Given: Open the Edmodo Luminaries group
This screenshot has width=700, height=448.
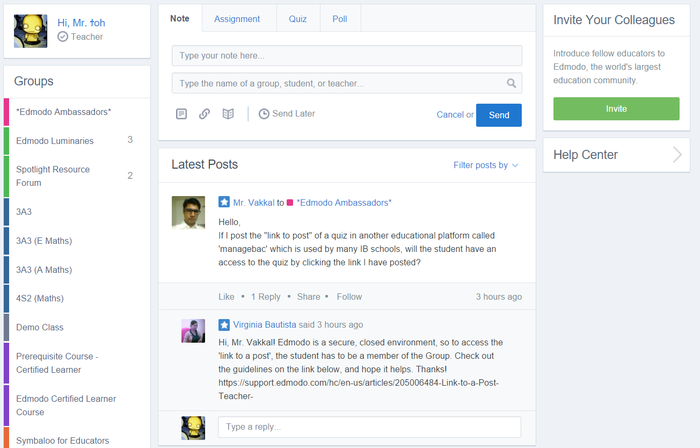Looking at the screenshot, I should pyautogui.click(x=56, y=141).
